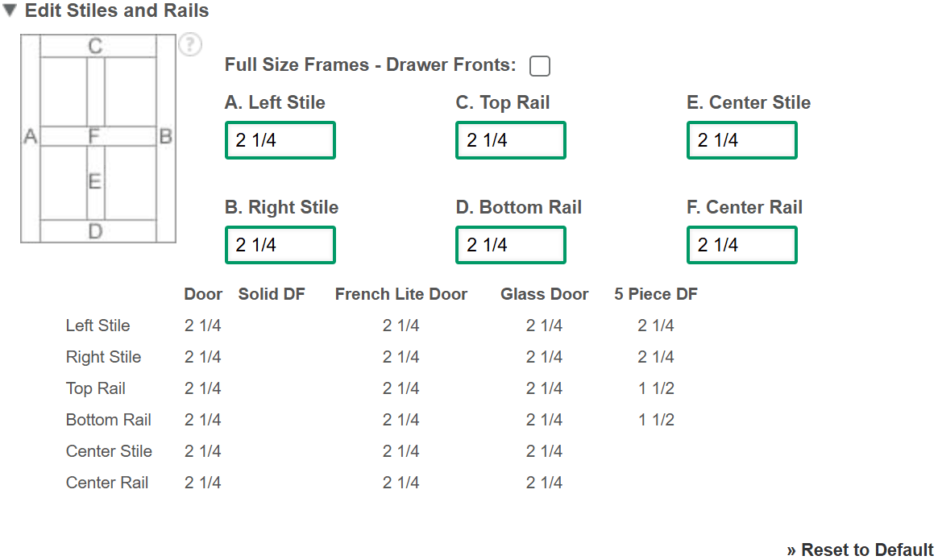Enable Full Size Frames - Drawer Fronts checkbox
Screen dimensions: 938x560
540,66
